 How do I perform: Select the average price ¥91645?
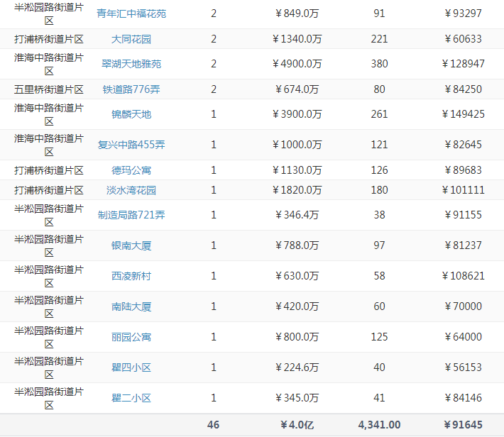coord(463,425)
